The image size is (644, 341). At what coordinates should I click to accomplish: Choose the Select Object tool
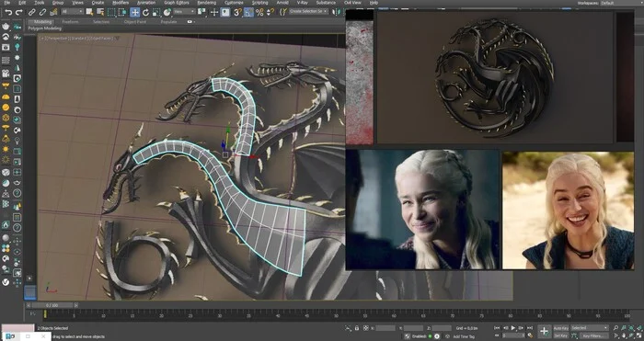click(89, 12)
